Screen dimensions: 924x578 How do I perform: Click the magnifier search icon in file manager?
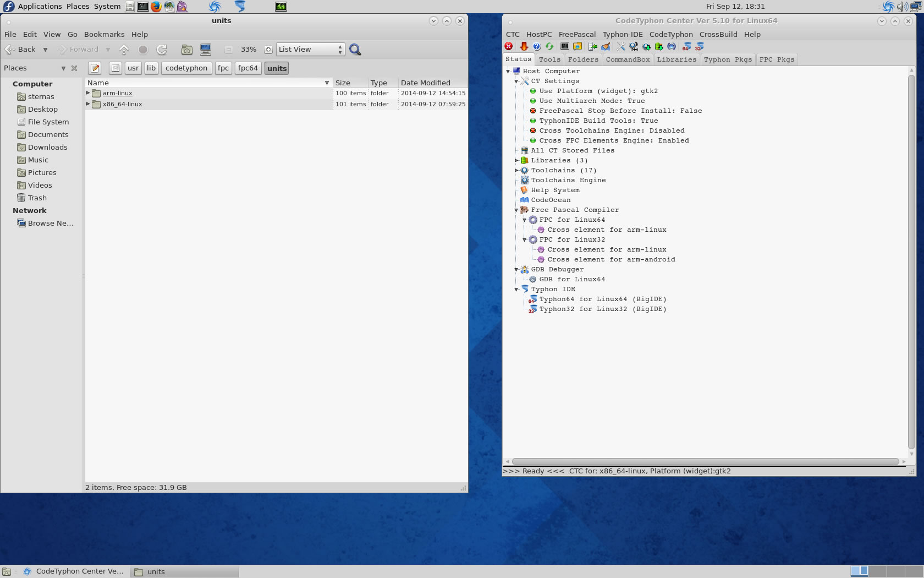pyautogui.click(x=355, y=50)
